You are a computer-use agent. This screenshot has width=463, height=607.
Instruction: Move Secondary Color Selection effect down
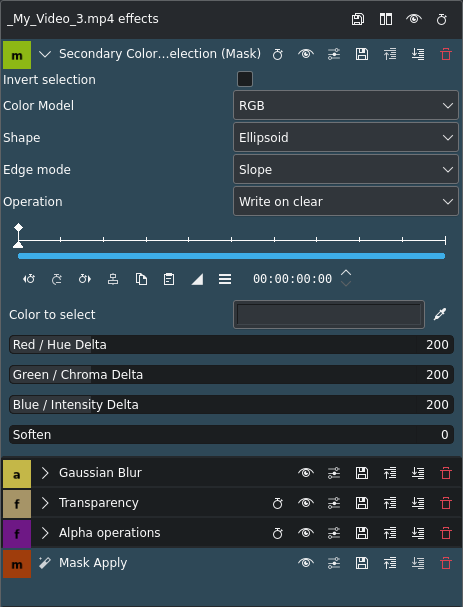pyautogui.click(x=418, y=54)
